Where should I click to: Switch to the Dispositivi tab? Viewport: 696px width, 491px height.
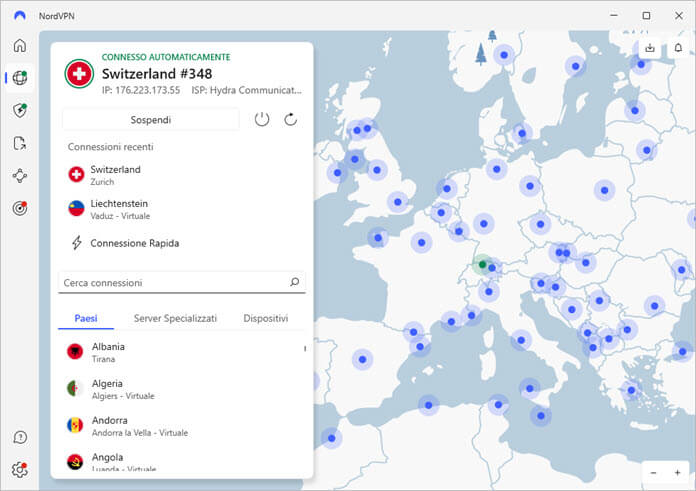266,318
